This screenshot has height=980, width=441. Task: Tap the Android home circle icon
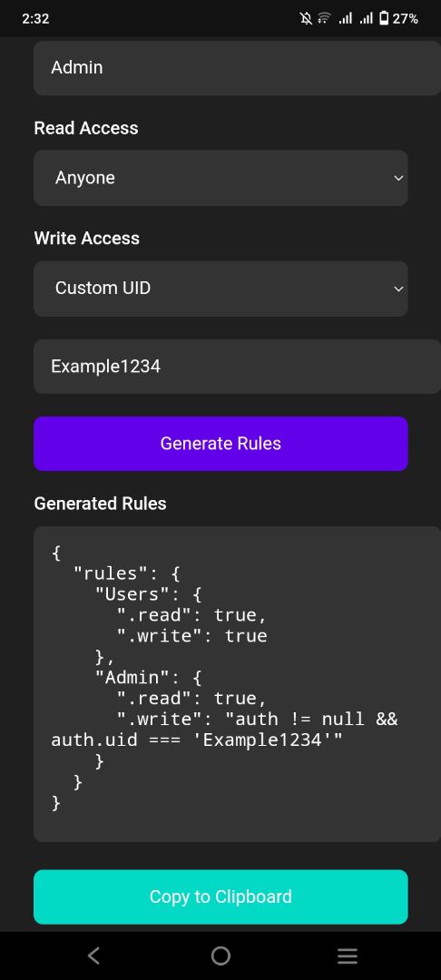pyautogui.click(x=220, y=955)
